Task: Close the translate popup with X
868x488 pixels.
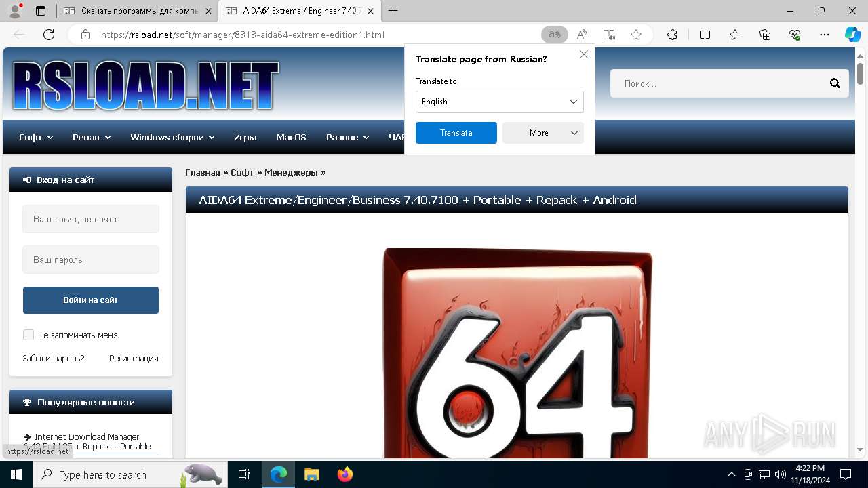Action: click(583, 54)
